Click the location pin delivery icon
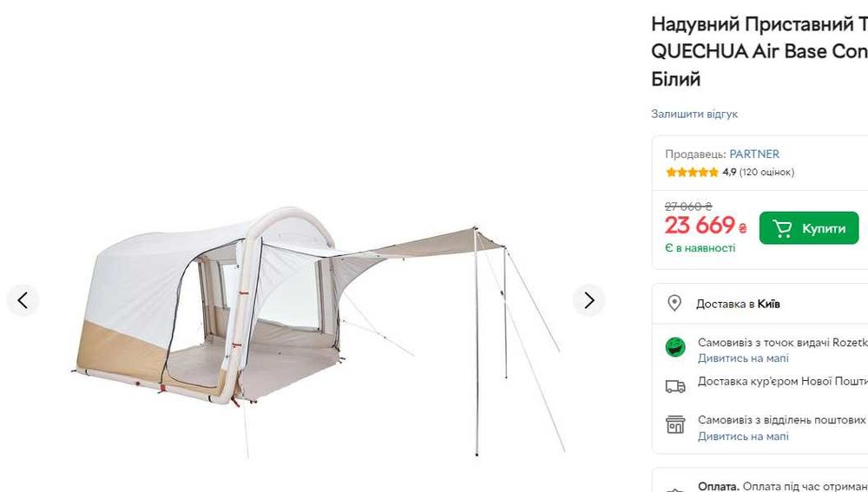The height and width of the screenshot is (492, 868). 674,304
